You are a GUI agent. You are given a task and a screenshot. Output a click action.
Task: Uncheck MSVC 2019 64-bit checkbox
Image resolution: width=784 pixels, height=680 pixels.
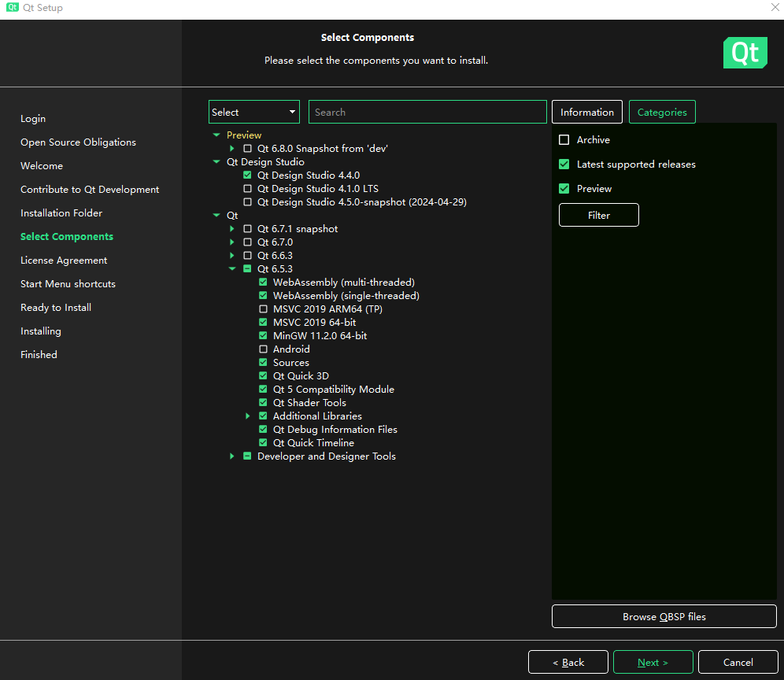point(263,323)
